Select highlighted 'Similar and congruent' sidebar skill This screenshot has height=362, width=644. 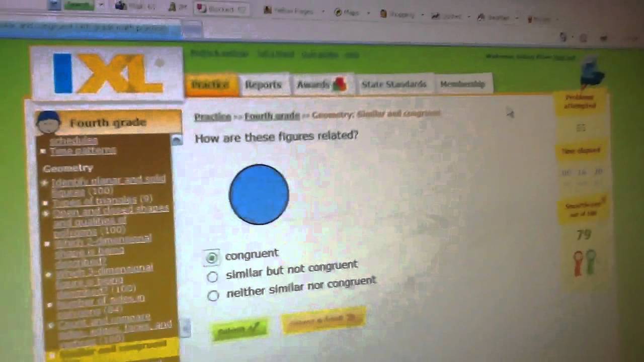(x=113, y=350)
